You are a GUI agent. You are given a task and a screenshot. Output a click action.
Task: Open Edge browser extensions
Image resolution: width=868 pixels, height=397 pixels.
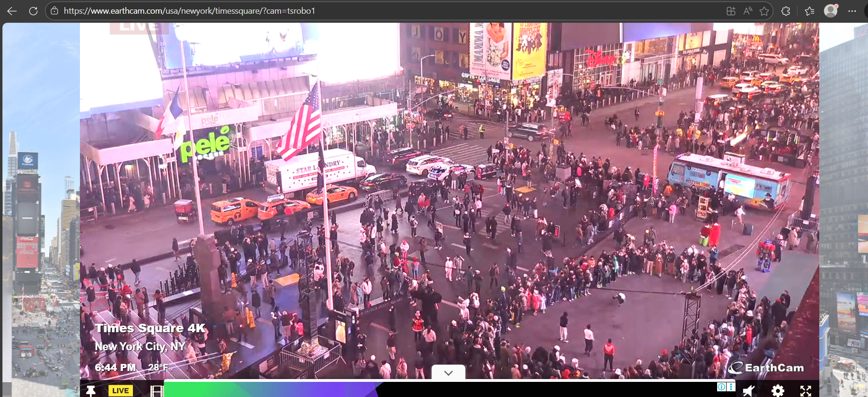click(x=786, y=11)
